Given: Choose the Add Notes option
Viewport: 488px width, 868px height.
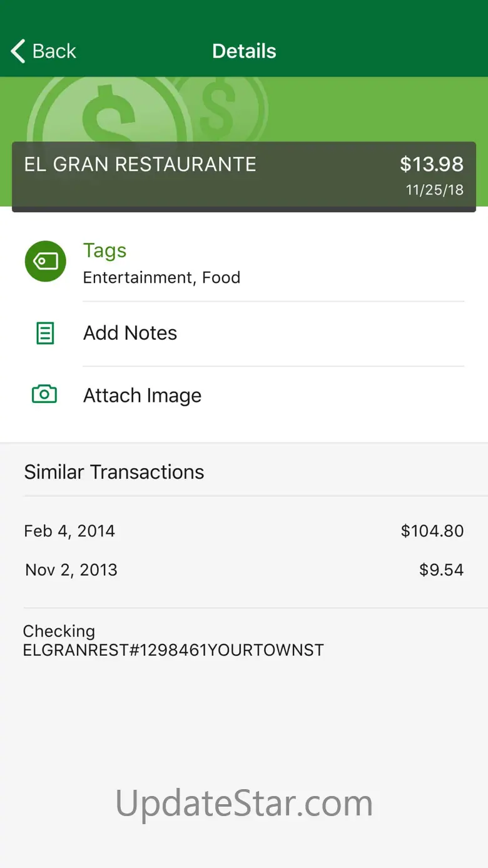Looking at the screenshot, I should click(130, 333).
